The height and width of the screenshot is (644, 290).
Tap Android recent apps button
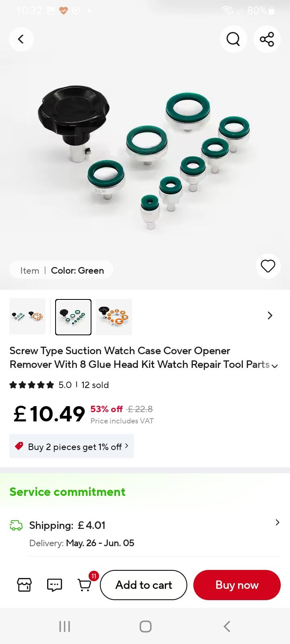pyautogui.click(x=64, y=626)
